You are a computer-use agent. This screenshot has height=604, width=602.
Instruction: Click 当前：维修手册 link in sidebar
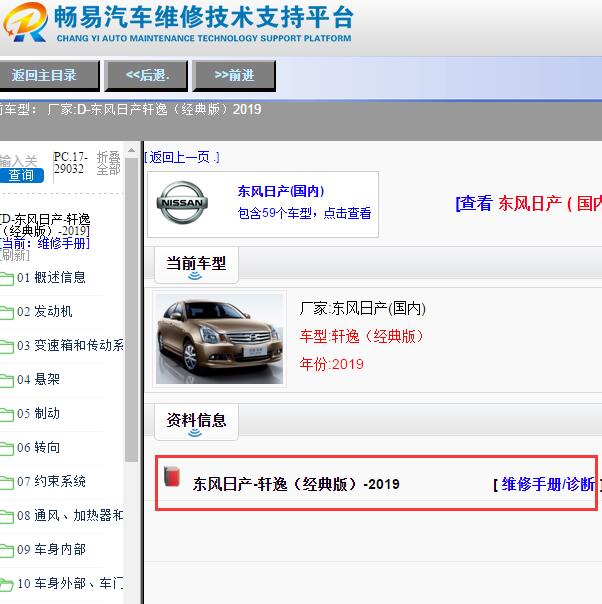pos(45,243)
